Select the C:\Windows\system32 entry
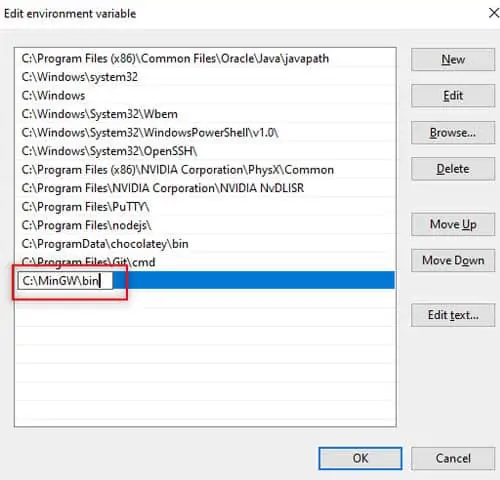 pos(205,77)
